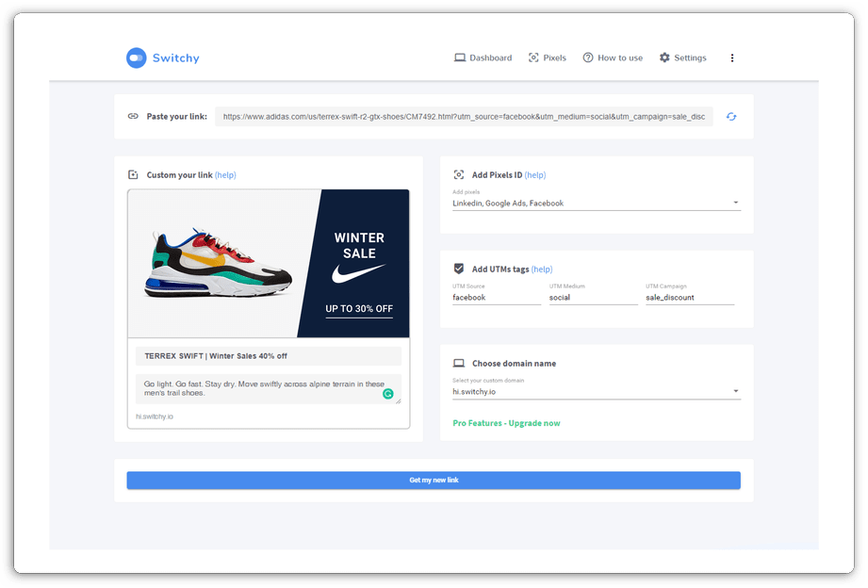Click Pro Features - Upgrade now link

506,423
